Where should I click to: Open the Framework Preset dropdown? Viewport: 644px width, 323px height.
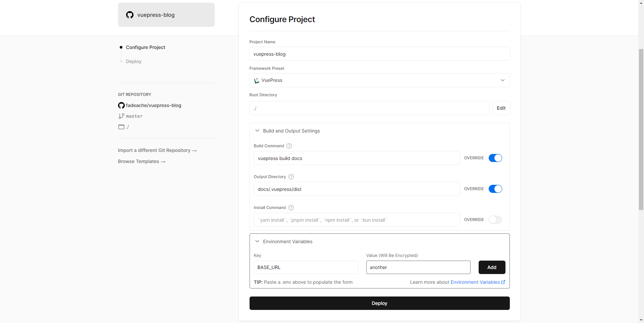[380, 80]
